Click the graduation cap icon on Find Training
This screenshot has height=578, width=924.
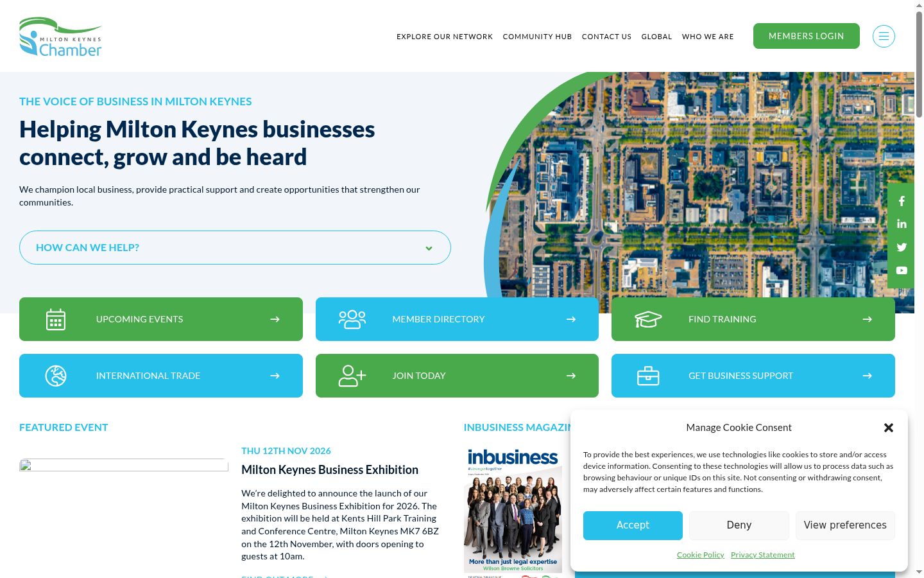[648, 319]
